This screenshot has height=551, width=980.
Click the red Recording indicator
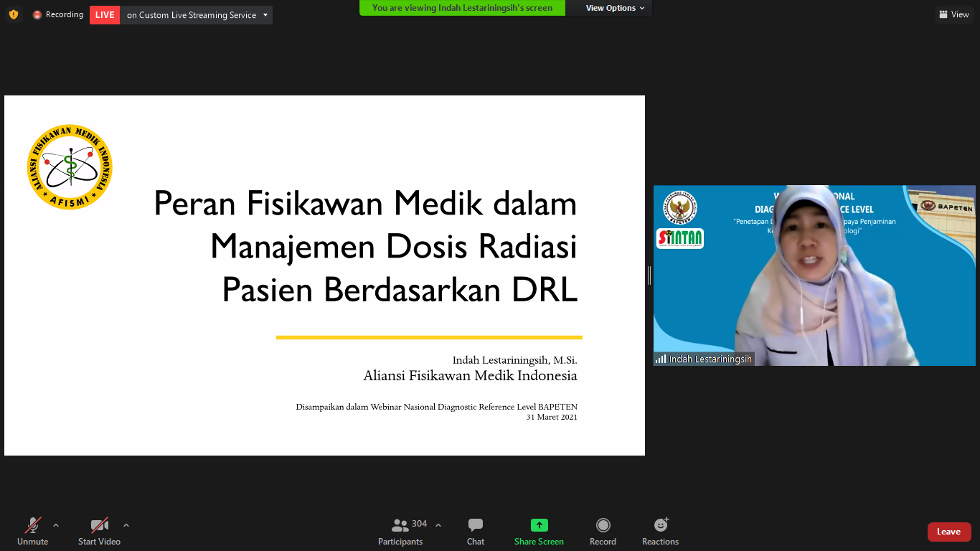point(57,14)
